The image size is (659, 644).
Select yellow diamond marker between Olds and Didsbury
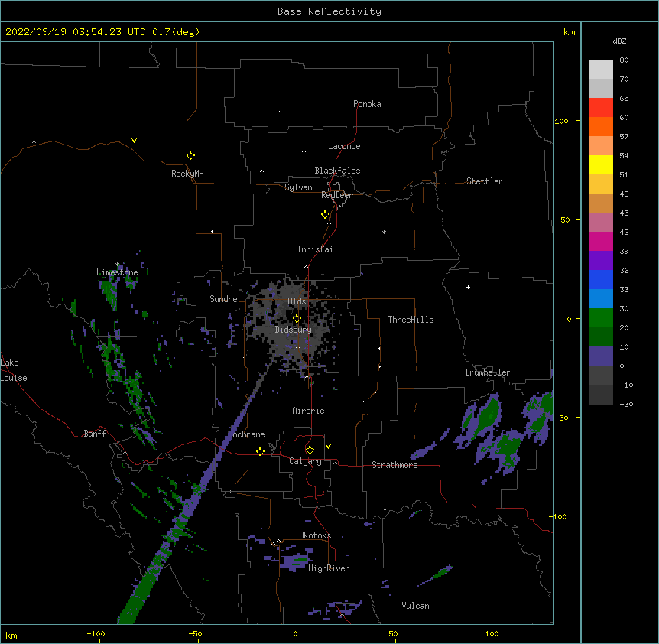[x=297, y=319]
